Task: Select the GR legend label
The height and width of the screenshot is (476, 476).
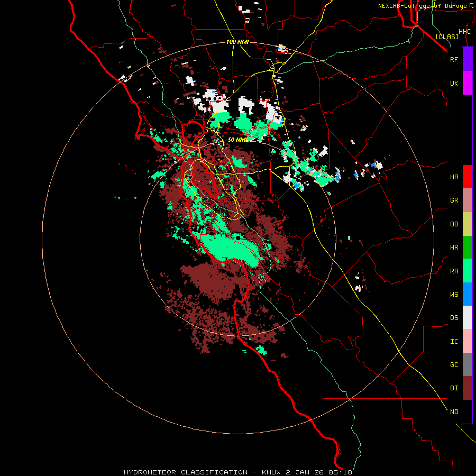Action: [x=454, y=200]
